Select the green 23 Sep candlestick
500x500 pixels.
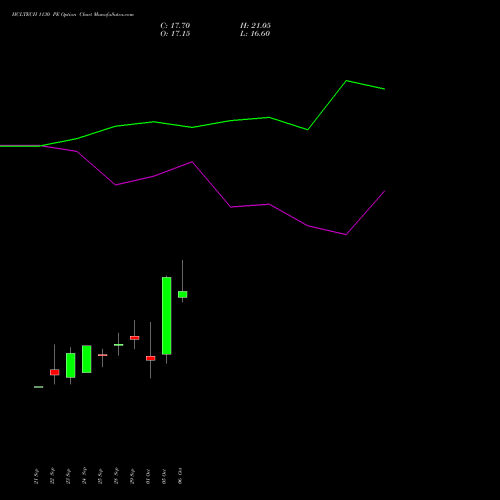point(71,365)
